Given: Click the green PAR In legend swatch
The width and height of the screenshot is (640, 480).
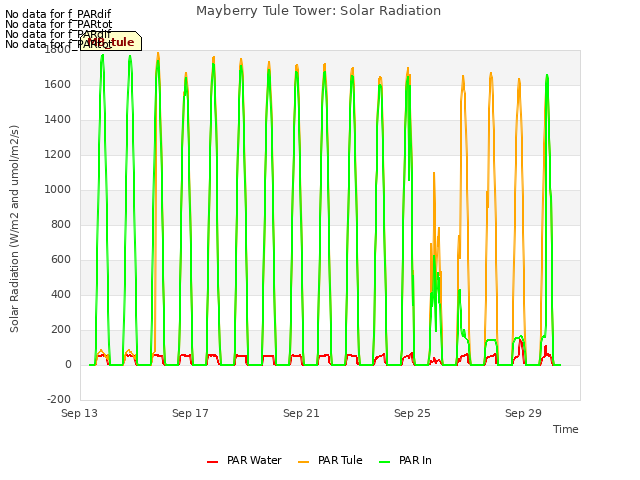Looking at the screenshot, I should (384, 462).
